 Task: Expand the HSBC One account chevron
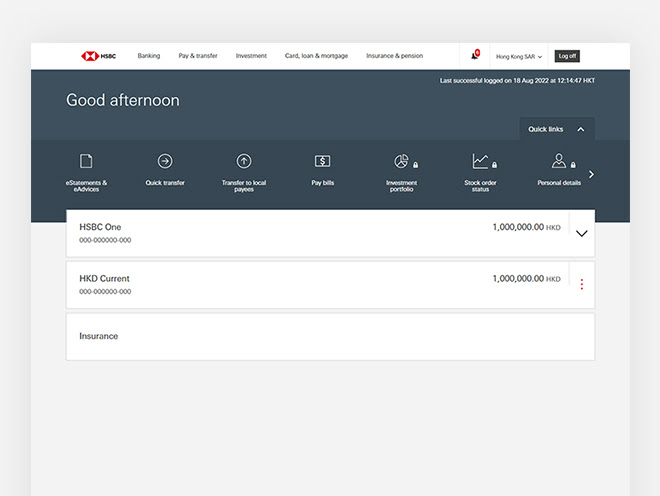(x=581, y=234)
